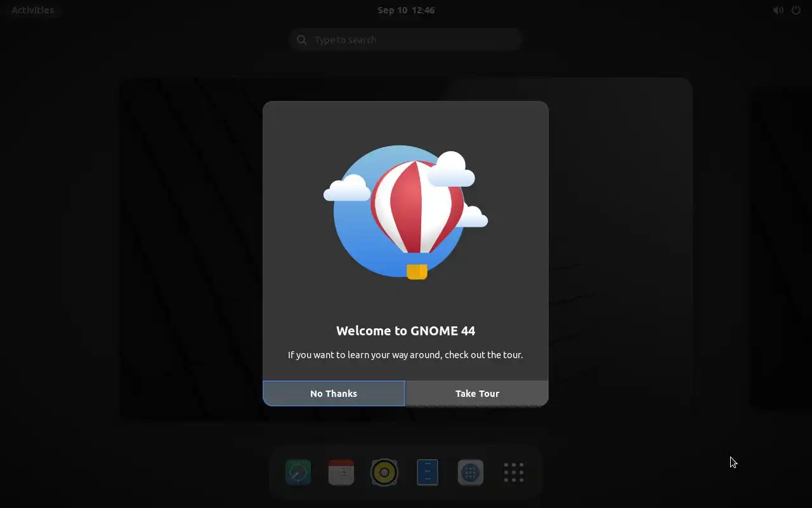Start the tour with Take Tour
The image size is (812, 508).
coord(477,393)
